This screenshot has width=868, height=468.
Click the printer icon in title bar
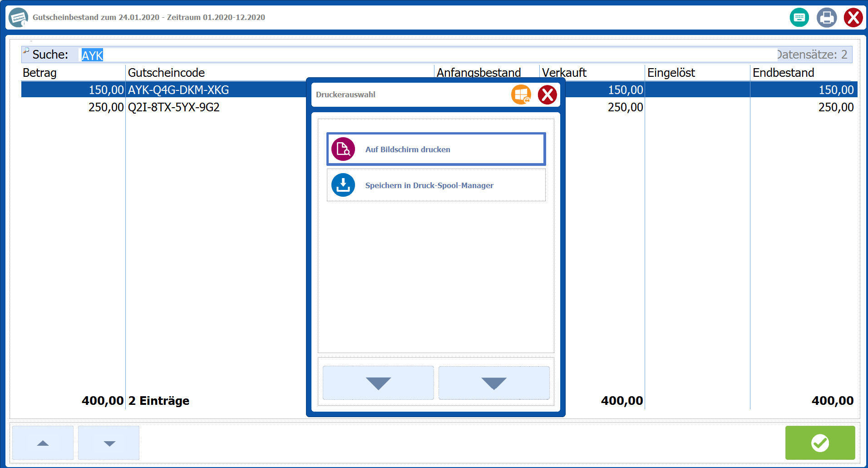coord(826,18)
